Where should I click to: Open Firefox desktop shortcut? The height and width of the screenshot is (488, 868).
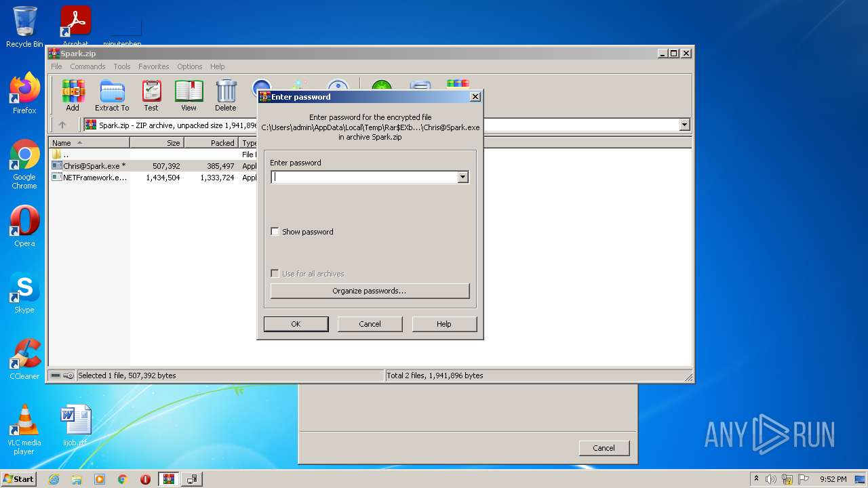tap(24, 94)
